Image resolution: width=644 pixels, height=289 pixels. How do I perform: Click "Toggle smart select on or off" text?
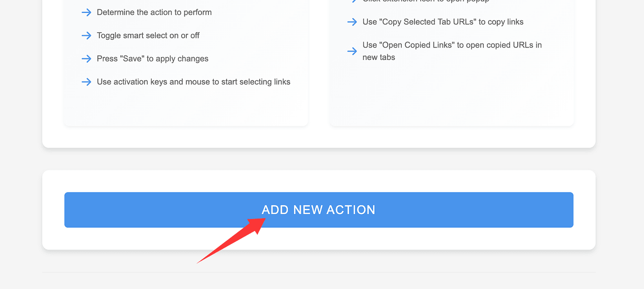[148, 36]
